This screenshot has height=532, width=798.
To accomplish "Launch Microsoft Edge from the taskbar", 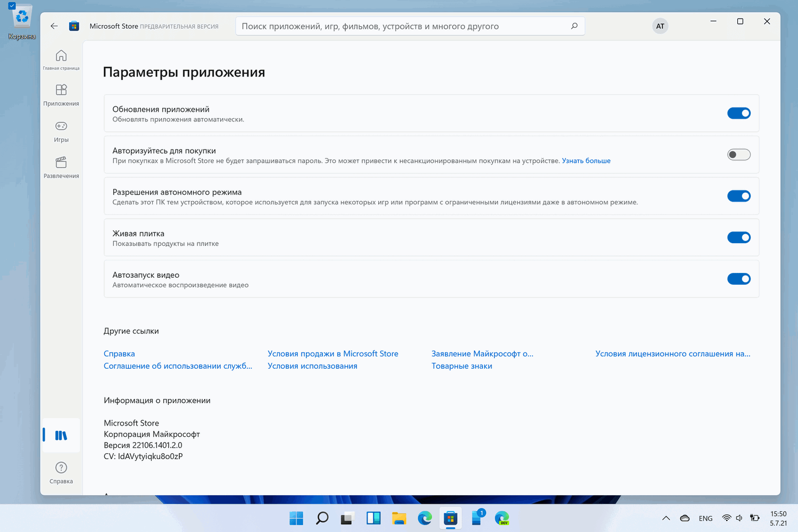I will click(425, 518).
